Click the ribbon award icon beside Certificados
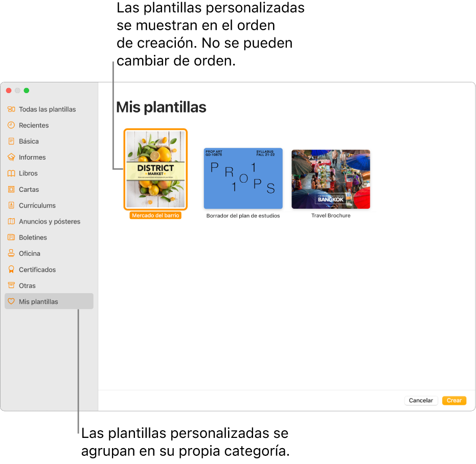 point(11,270)
